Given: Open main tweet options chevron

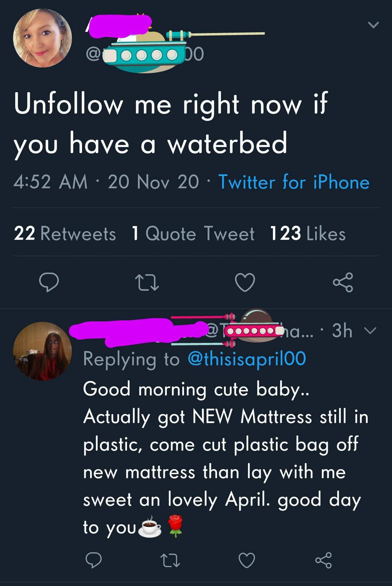Looking at the screenshot, I should click(373, 25).
